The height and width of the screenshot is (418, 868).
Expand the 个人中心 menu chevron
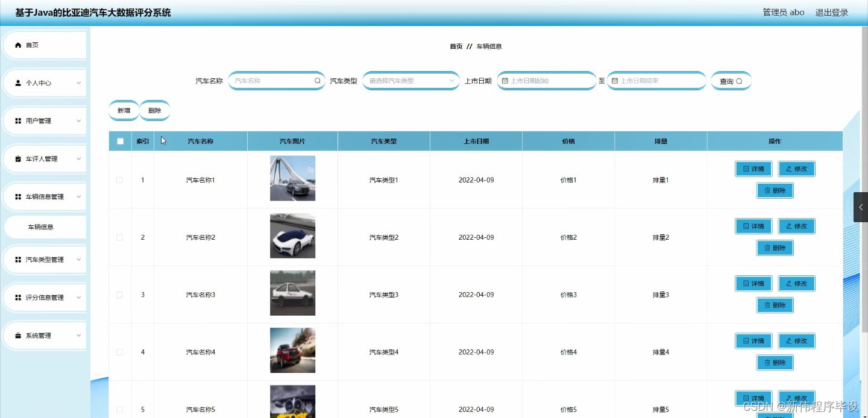[x=78, y=83]
